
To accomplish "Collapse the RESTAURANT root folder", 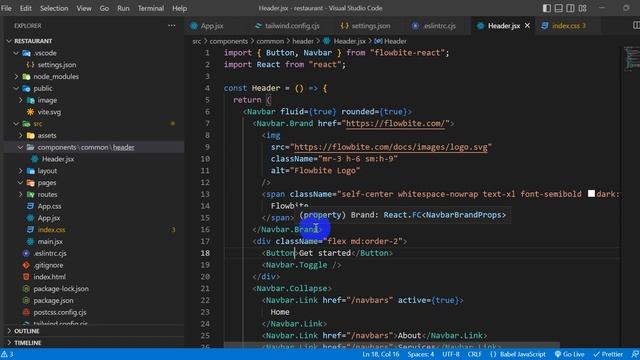I will pos(9,41).
